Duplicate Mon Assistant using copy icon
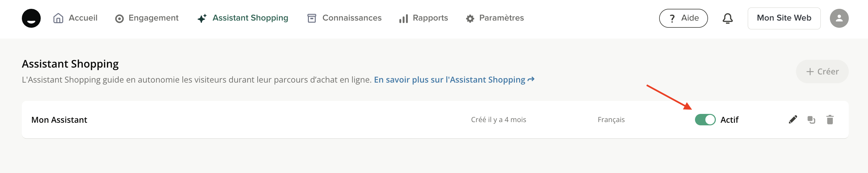Viewport: 868px width, 173px height. coord(811,119)
